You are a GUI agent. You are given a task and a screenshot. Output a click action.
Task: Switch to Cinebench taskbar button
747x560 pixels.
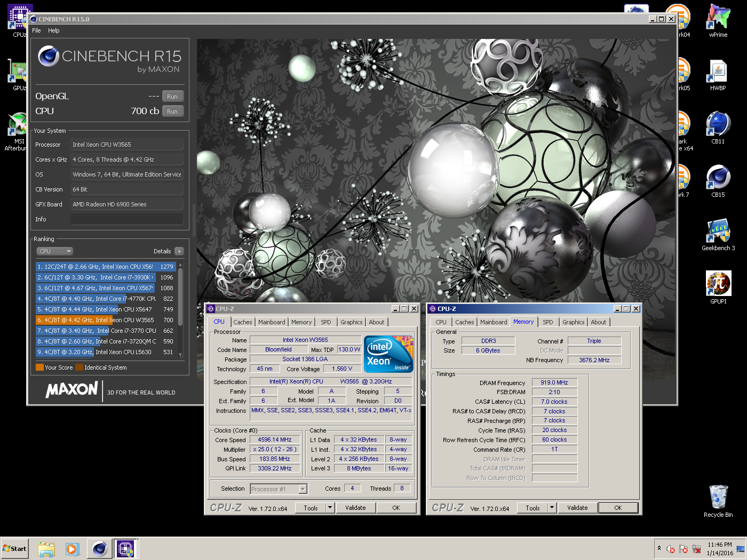tap(100, 549)
